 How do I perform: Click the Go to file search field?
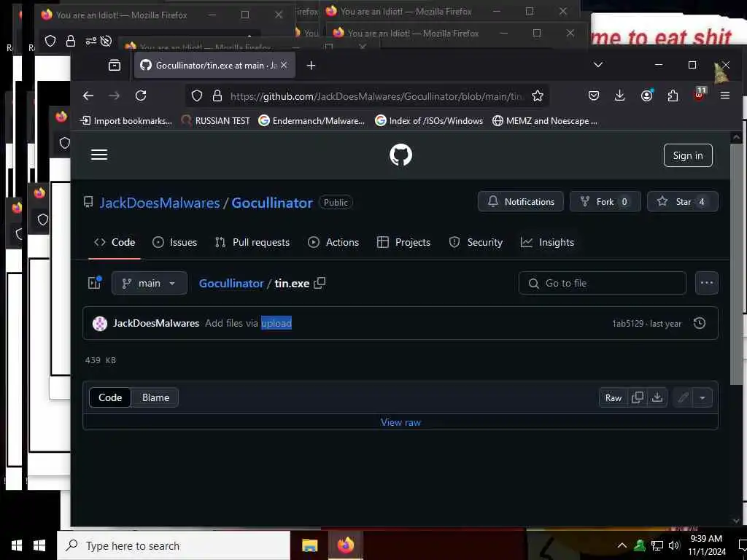[x=602, y=284]
